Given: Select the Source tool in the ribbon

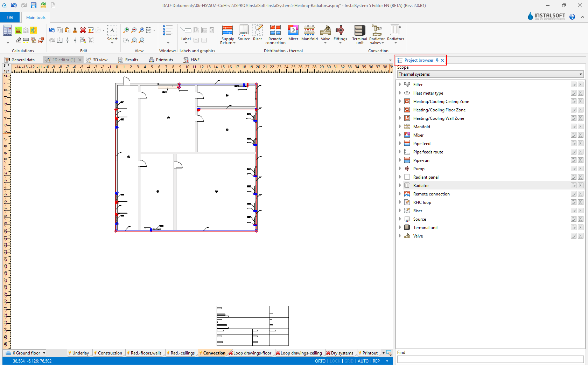Looking at the screenshot, I should tap(244, 33).
